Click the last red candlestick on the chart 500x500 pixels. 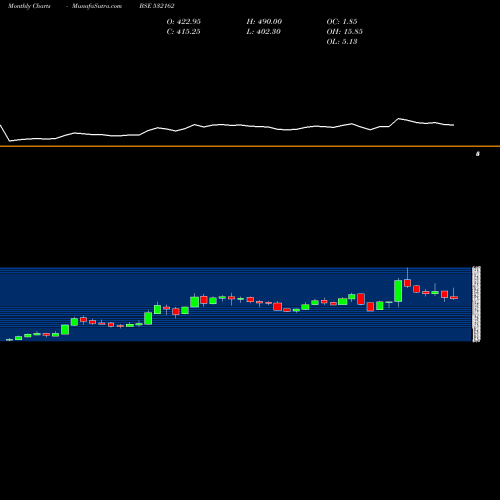pyautogui.click(x=454, y=297)
